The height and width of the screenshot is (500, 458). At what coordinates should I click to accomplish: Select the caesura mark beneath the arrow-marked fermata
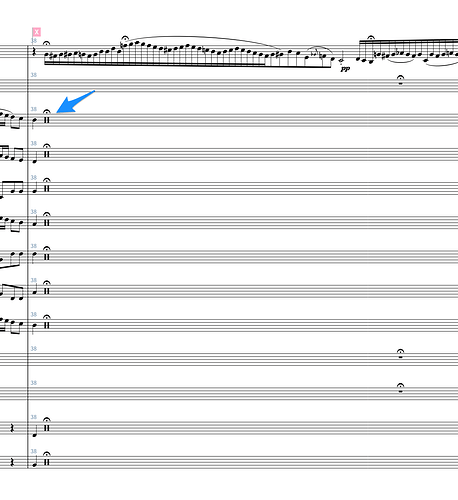coord(47,119)
